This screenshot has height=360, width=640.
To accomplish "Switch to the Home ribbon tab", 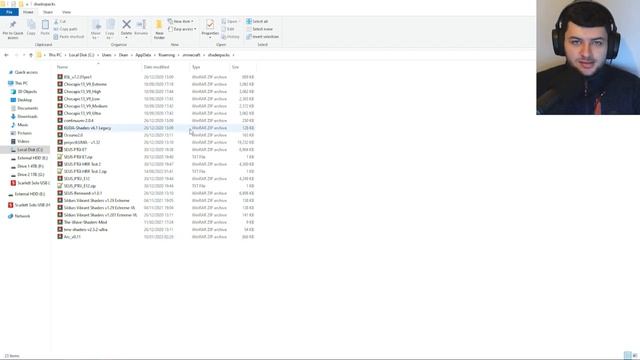I will [x=28, y=12].
